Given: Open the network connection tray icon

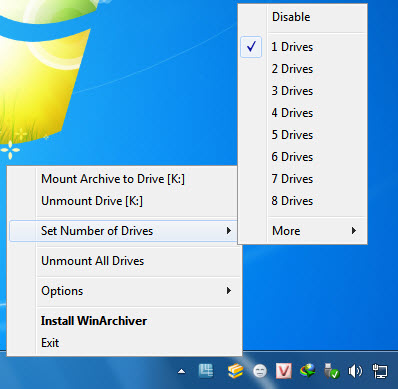Looking at the screenshot, I should pos(380,371).
